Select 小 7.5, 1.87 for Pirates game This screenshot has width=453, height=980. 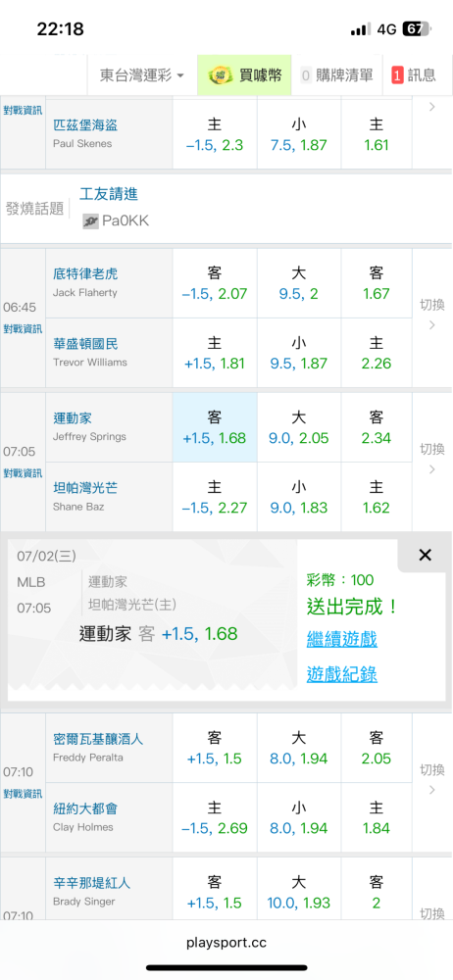tap(299, 133)
